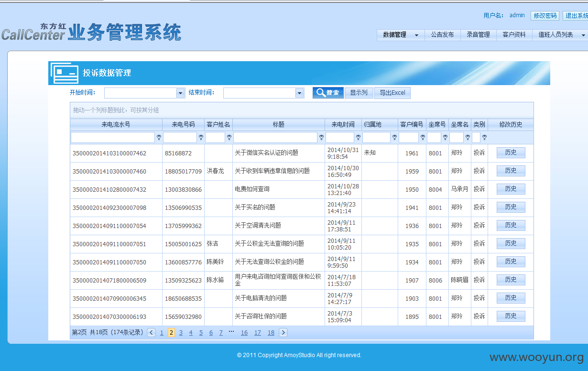Select title 关于微信实名认证的问题
Screen dimensions: 588x371
click(266, 153)
